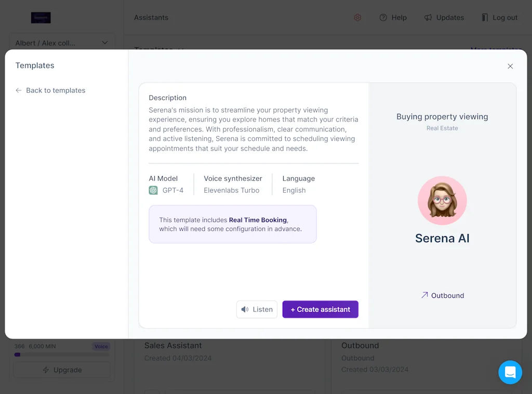The width and height of the screenshot is (532, 394).
Task: Click the minutes usage progress bar
Action: click(x=62, y=355)
